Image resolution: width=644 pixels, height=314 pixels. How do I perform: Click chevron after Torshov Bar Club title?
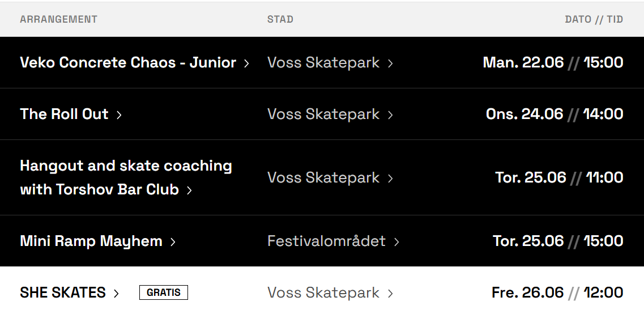(189, 190)
